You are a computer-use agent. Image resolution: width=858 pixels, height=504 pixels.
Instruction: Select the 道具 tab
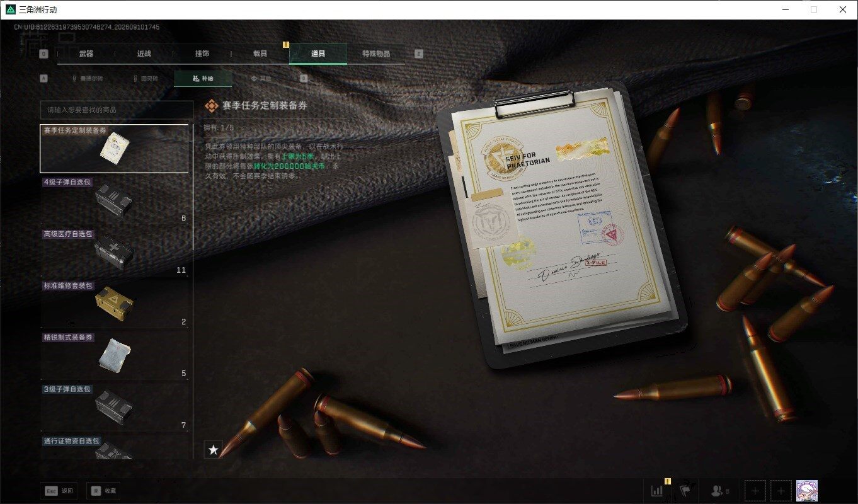click(318, 54)
